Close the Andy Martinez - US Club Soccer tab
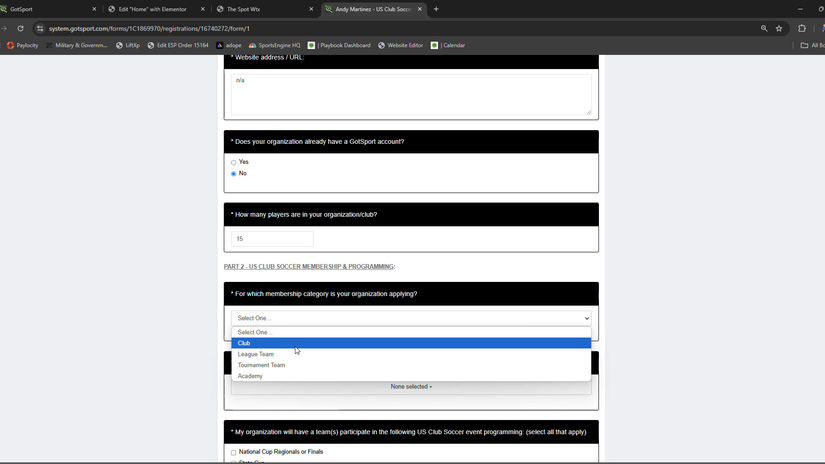 pos(419,9)
